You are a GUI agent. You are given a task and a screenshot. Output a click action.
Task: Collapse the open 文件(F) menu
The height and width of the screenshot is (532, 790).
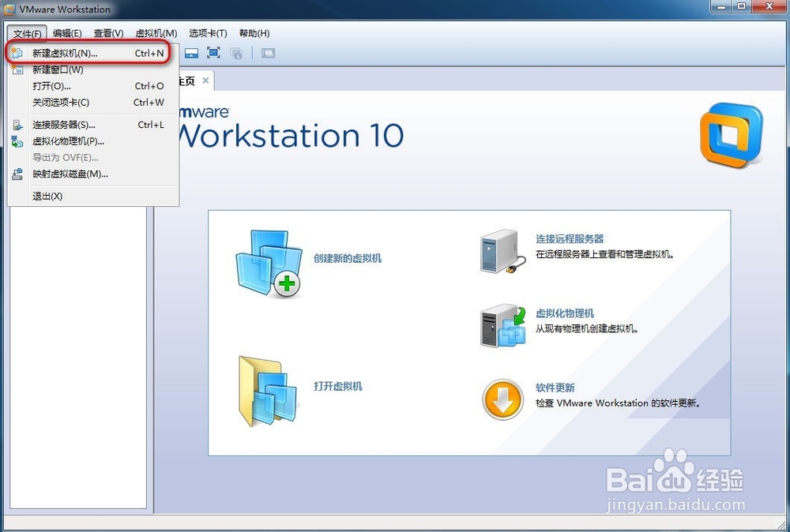pos(27,33)
